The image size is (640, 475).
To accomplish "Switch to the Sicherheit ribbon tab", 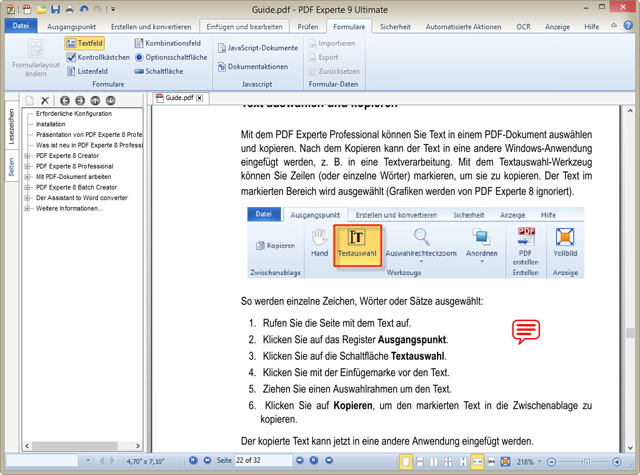I will pos(395,27).
